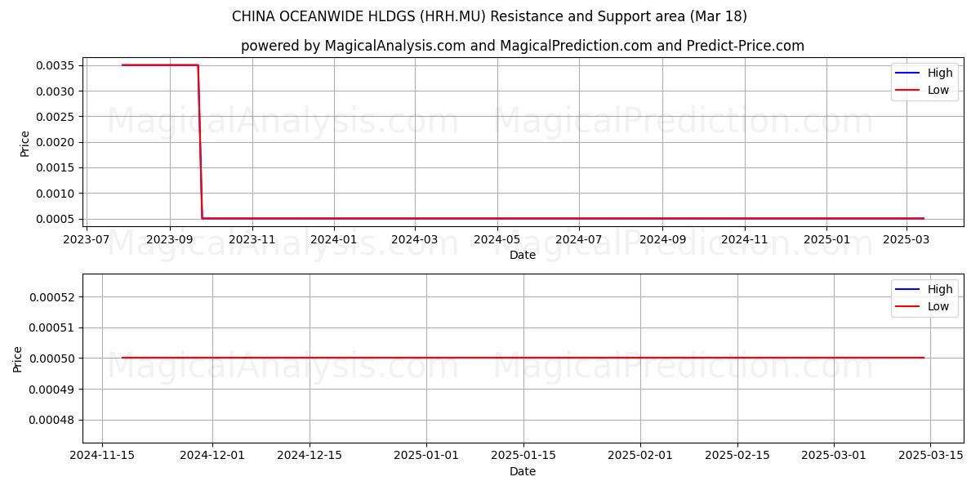Click the red Low line sample in lower legend
The width and height of the screenshot is (980, 490).
[908, 308]
